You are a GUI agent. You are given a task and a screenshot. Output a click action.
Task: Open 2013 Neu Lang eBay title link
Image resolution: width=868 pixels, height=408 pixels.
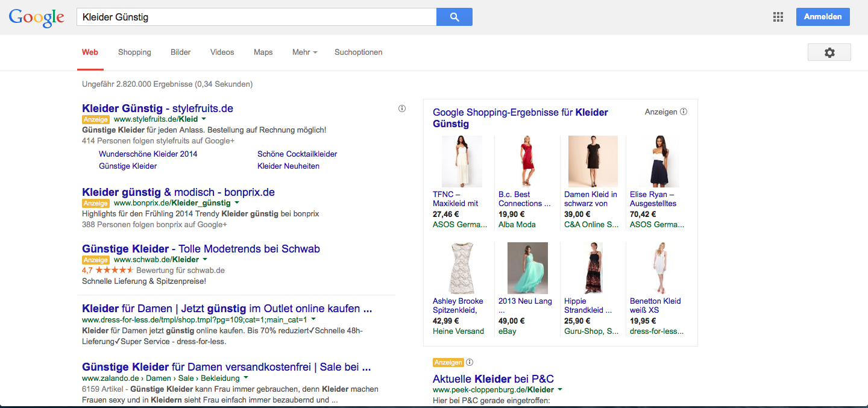pos(525,306)
